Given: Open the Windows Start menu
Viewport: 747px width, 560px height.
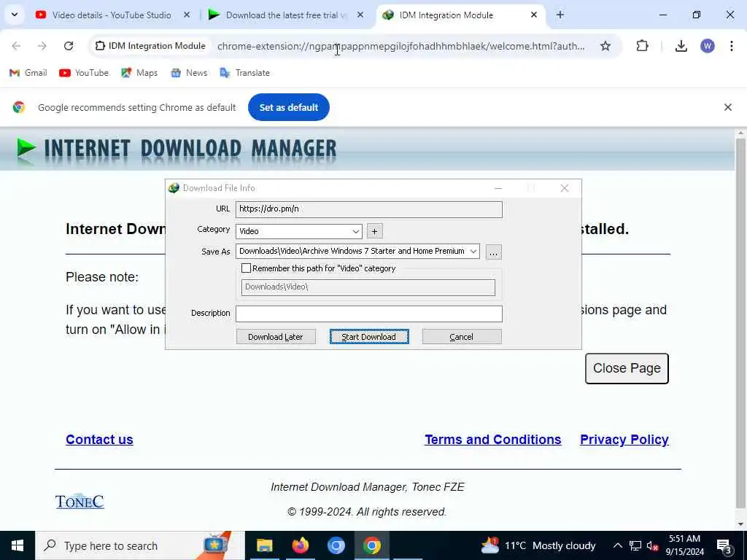Looking at the screenshot, I should click(x=18, y=545).
